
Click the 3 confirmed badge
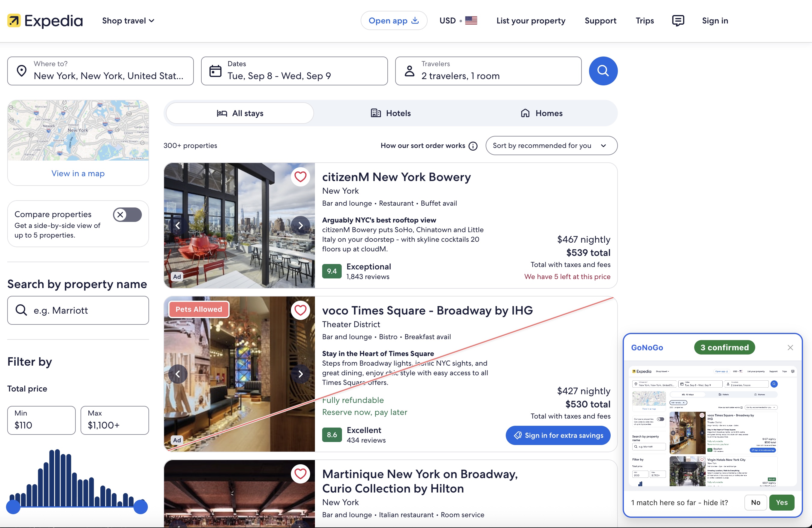click(x=724, y=348)
